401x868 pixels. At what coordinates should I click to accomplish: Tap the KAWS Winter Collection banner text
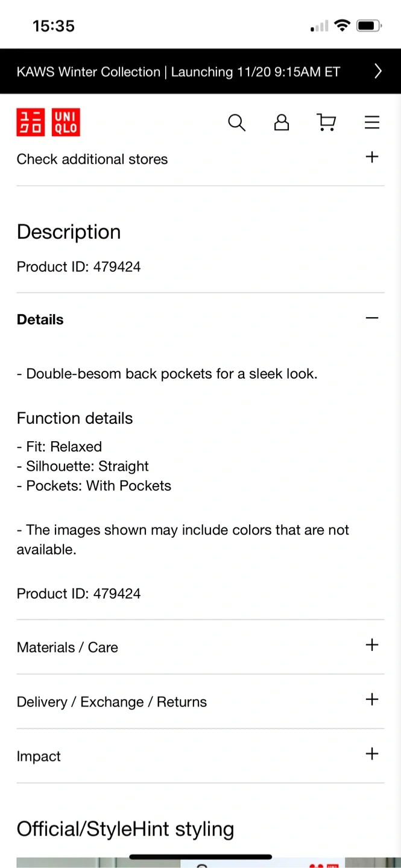[178, 72]
